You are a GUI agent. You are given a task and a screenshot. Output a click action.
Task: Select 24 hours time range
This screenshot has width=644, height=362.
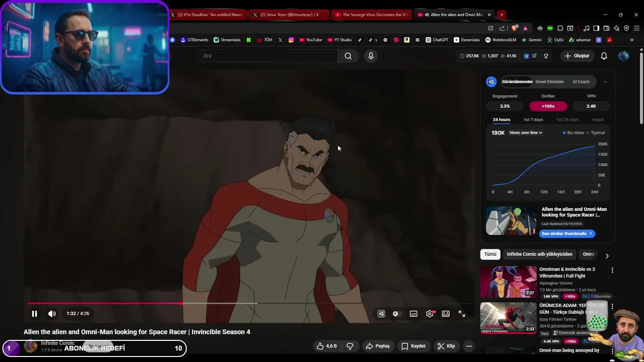click(501, 120)
